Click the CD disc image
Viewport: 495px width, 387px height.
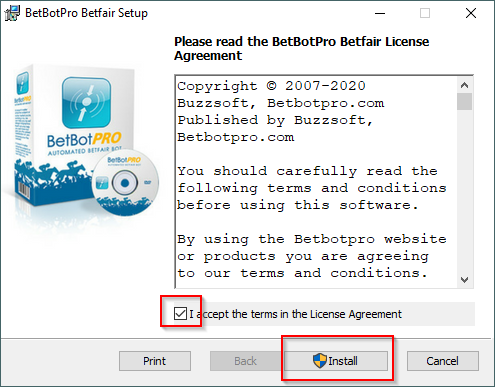(x=125, y=184)
